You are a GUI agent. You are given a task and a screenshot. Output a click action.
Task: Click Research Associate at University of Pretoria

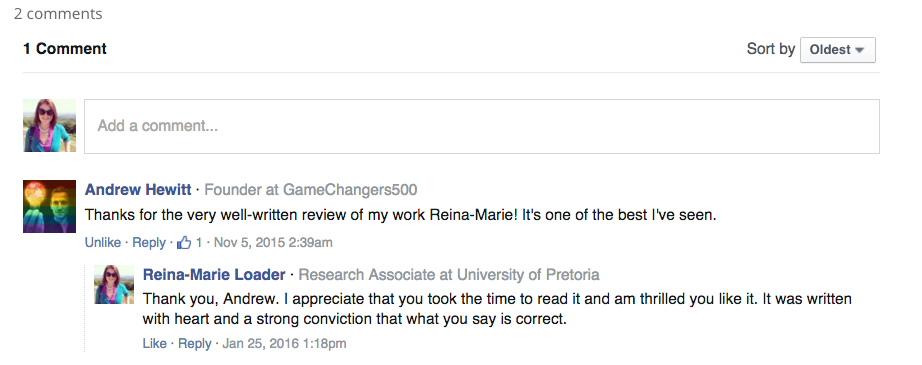(x=449, y=274)
